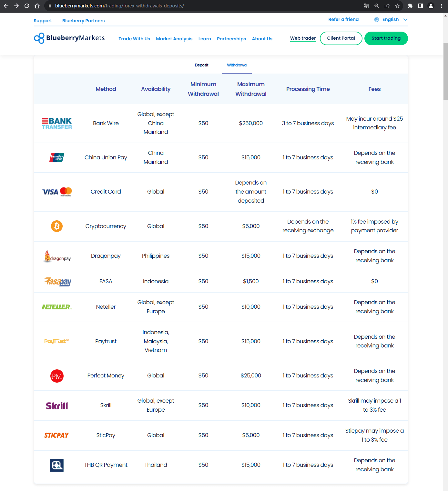448x491 pixels.
Task: Select the Perfect Money $25,000 cell
Action: coord(251,376)
